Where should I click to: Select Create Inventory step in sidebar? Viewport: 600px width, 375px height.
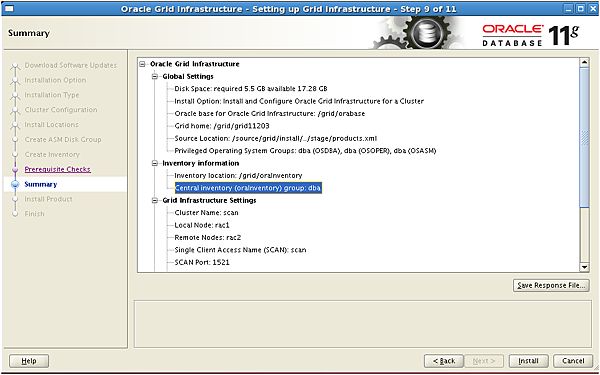click(52, 155)
